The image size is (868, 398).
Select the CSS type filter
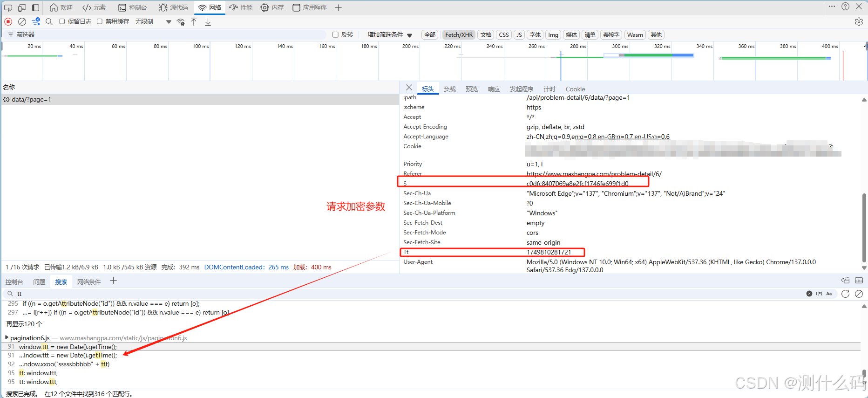(x=504, y=34)
